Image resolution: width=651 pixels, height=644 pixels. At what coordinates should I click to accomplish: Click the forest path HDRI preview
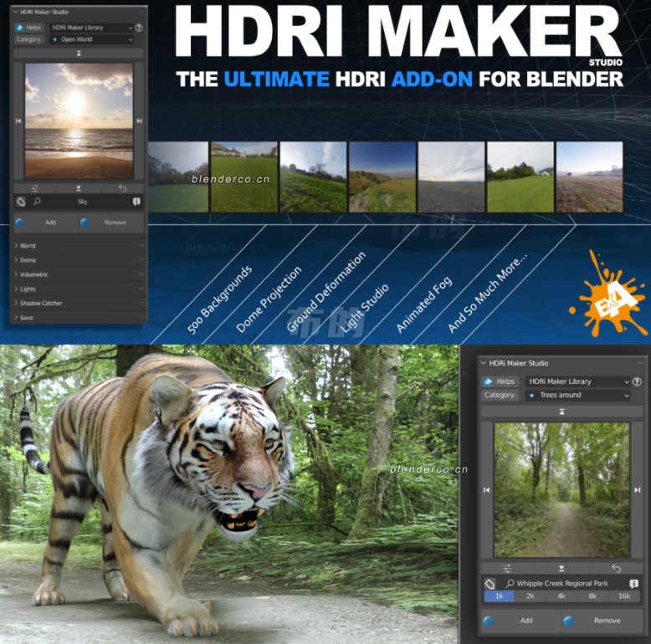[561, 490]
